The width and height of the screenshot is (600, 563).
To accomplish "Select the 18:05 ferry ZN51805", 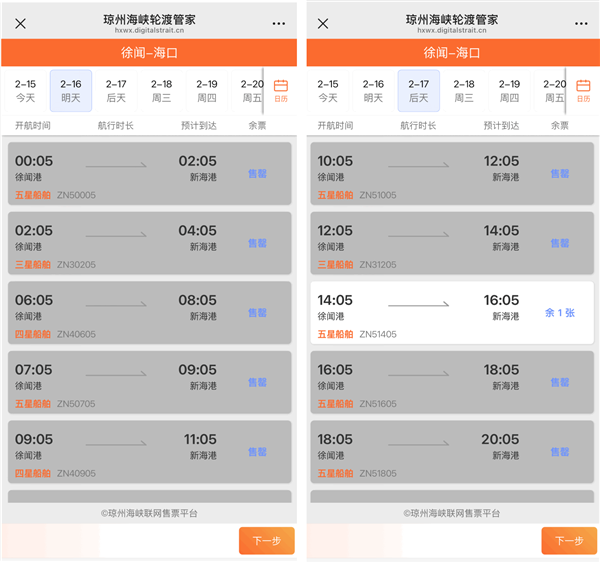I will coord(450,452).
